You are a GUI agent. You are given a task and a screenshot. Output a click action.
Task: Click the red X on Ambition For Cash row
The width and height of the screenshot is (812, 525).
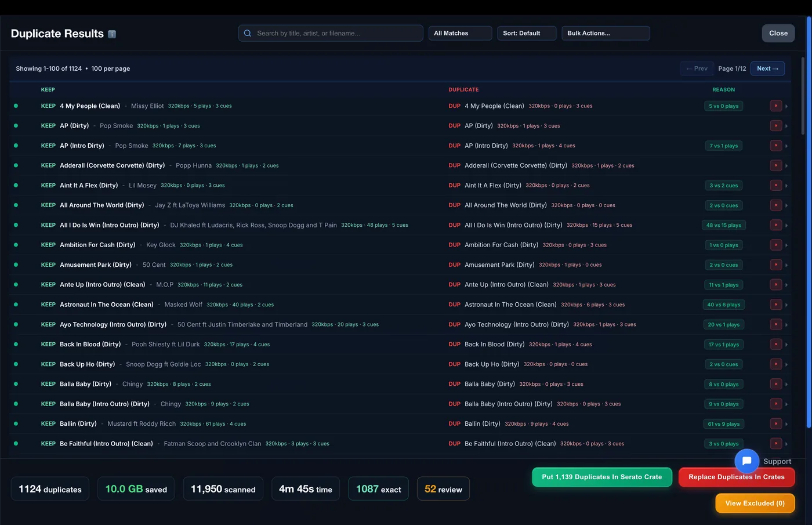coord(776,245)
